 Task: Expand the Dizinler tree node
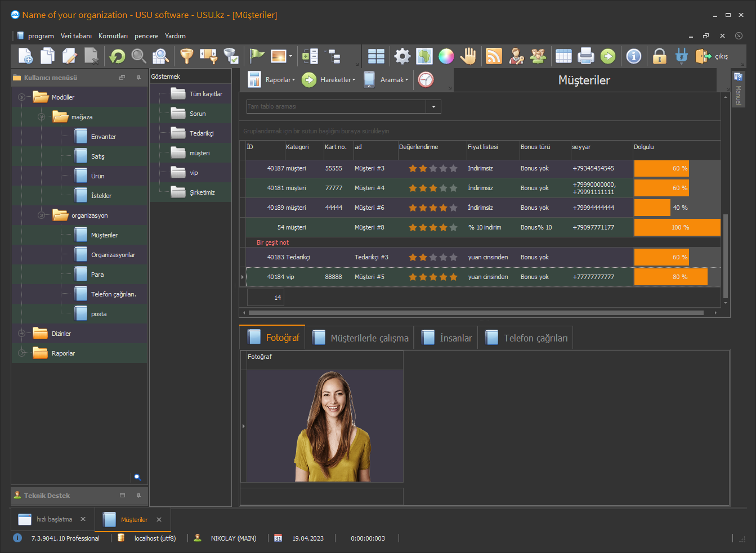[21, 334]
